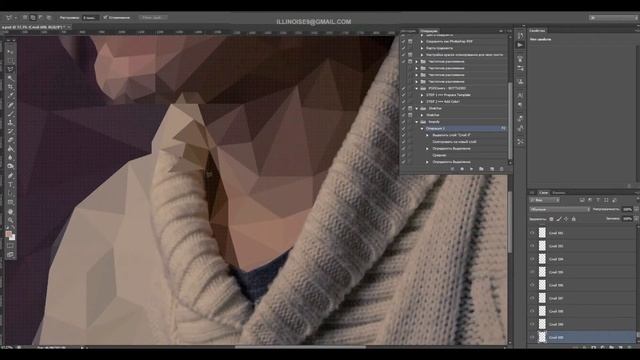Select the Eraser tool
Viewport: 640px width, 360px height.
11,140
